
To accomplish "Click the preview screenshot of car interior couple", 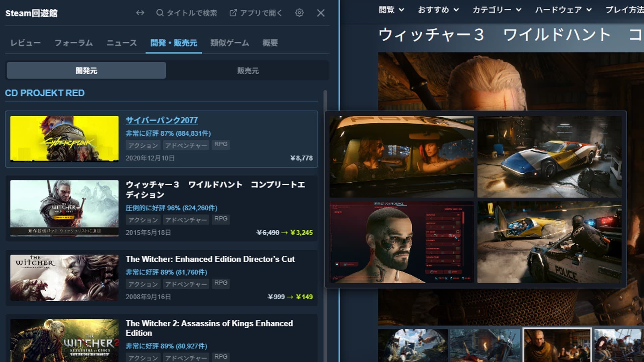I will 401,157.
